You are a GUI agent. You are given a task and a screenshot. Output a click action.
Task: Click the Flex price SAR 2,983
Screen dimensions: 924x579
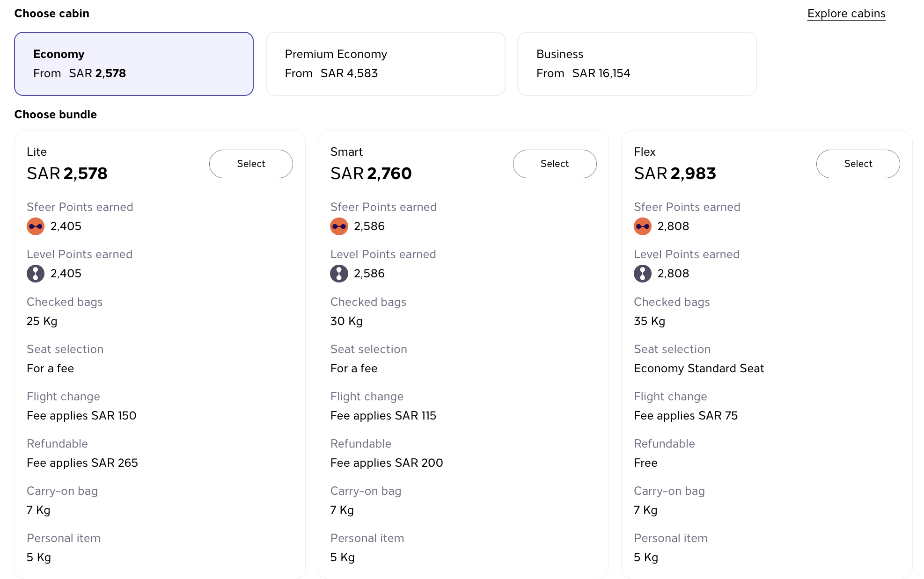(675, 174)
